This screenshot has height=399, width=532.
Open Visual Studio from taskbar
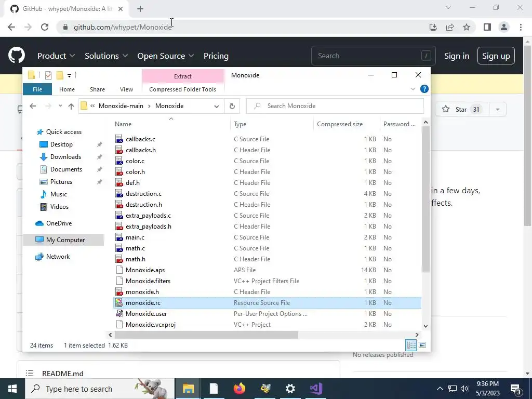pos(316,389)
